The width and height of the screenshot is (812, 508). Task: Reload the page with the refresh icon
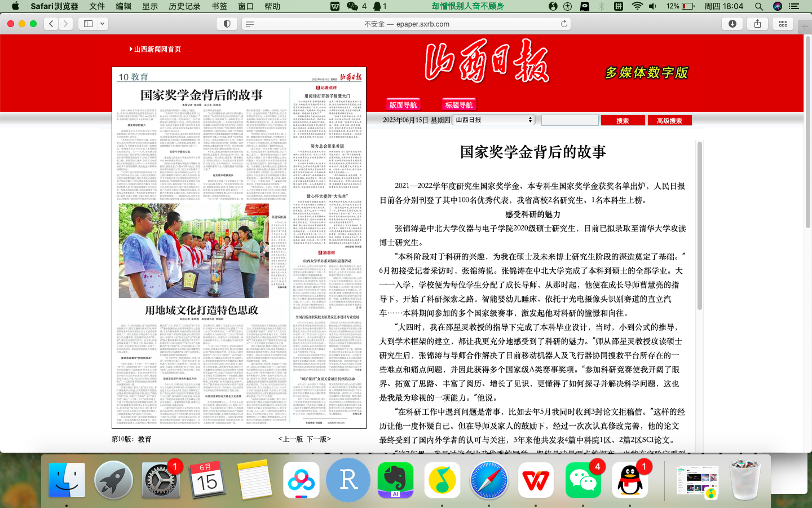pyautogui.click(x=564, y=24)
